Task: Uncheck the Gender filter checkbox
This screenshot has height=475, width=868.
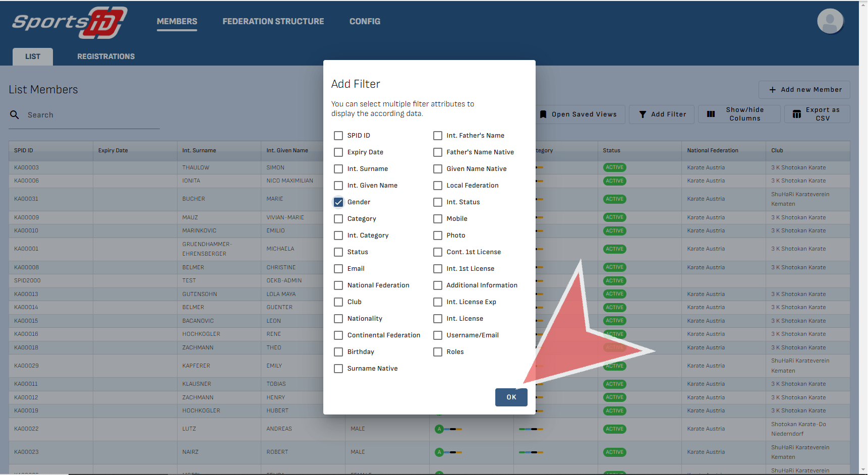Action: (338, 202)
